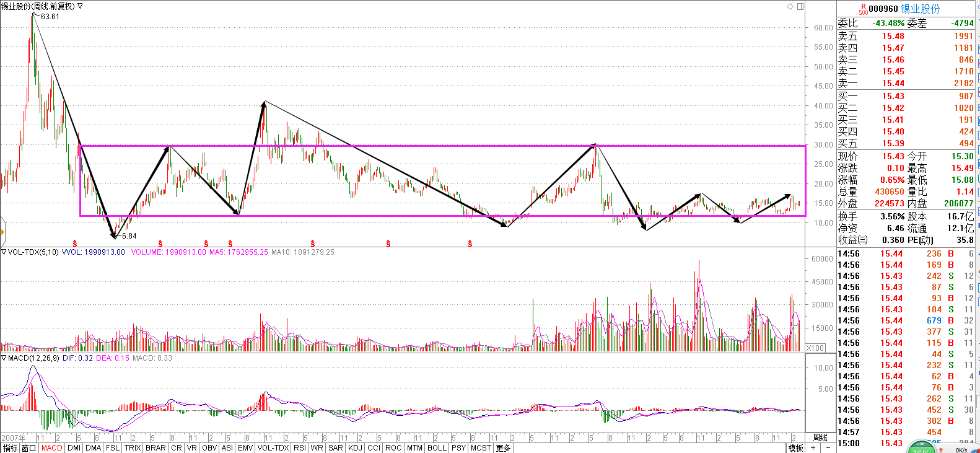This screenshot has height=453, width=980.
Task: Pick the OBV indicator tab
Action: point(209,448)
